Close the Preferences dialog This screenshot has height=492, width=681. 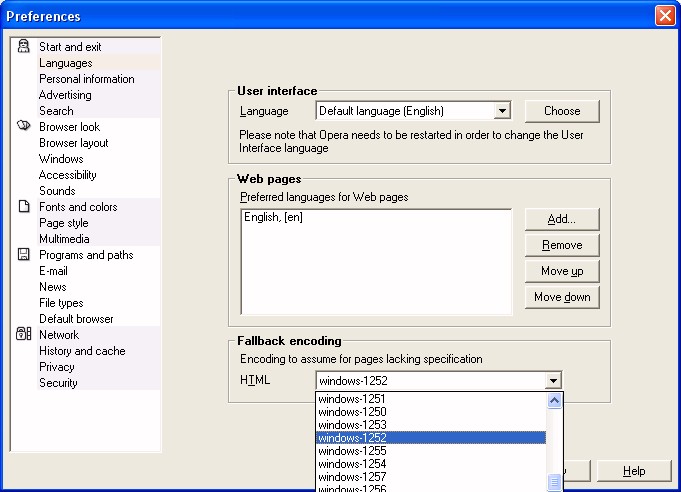click(665, 16)
